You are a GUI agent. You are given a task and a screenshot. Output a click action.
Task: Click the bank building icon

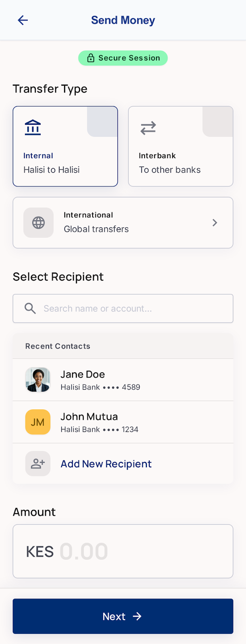point(33,128)
